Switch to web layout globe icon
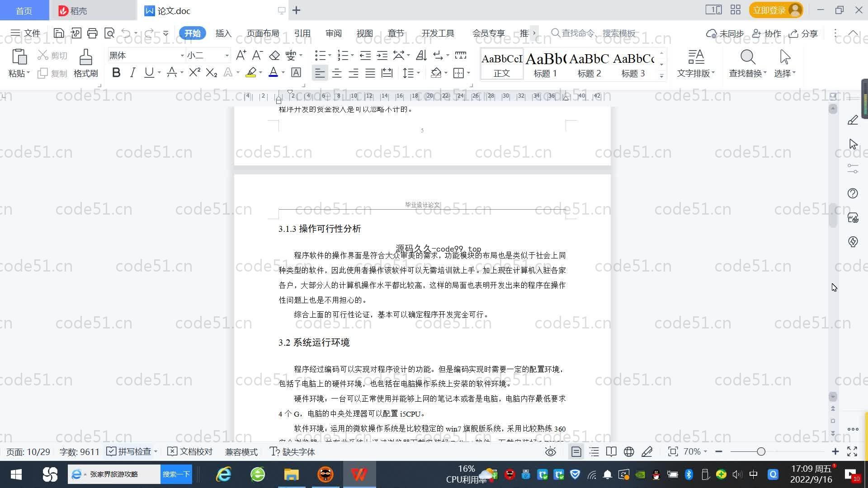The image size is (868, 488). [x=629, y=451]
